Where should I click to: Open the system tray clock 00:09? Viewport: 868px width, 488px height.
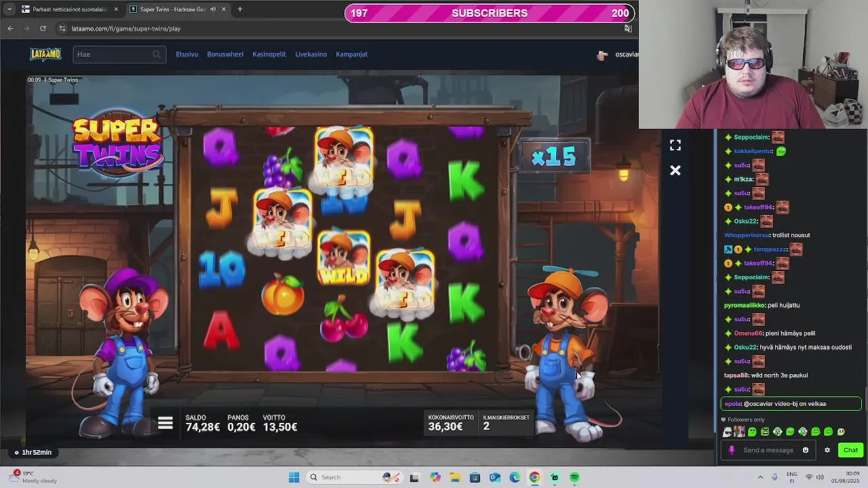(x=846, y=477)
